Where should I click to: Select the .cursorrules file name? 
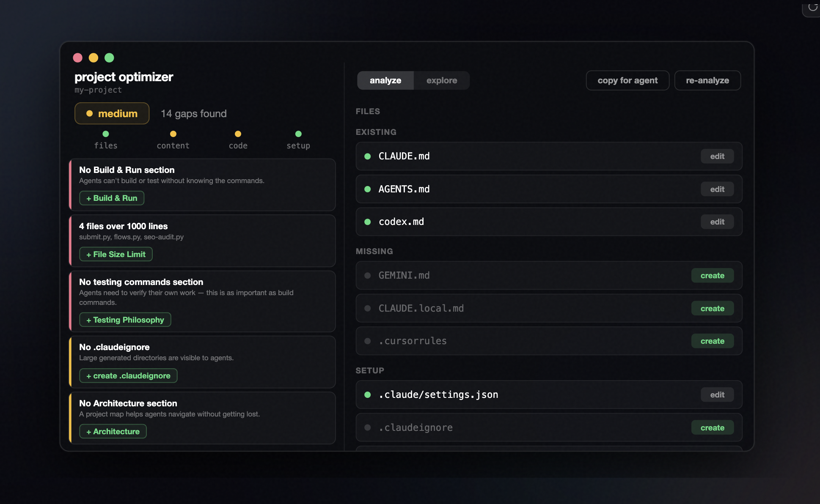413,341
